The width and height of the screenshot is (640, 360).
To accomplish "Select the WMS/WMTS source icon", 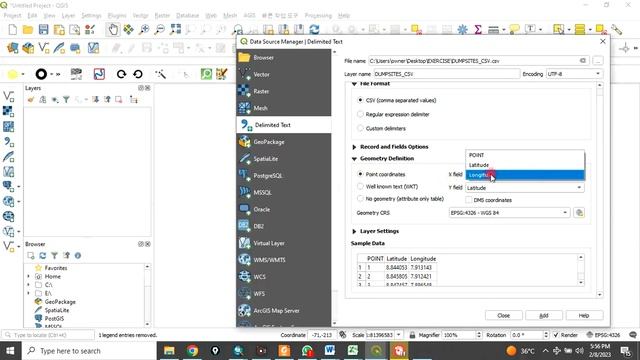I will coord(244,260).
